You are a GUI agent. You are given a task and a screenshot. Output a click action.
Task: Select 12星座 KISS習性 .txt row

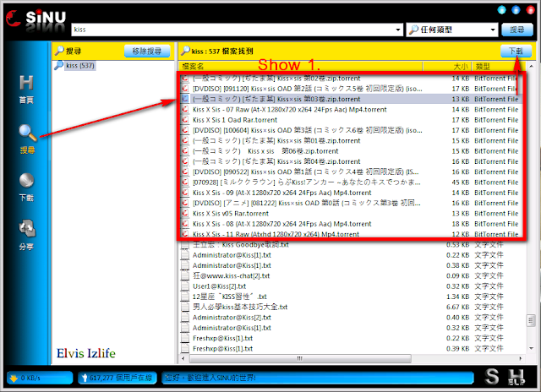(x=350, y=297)
